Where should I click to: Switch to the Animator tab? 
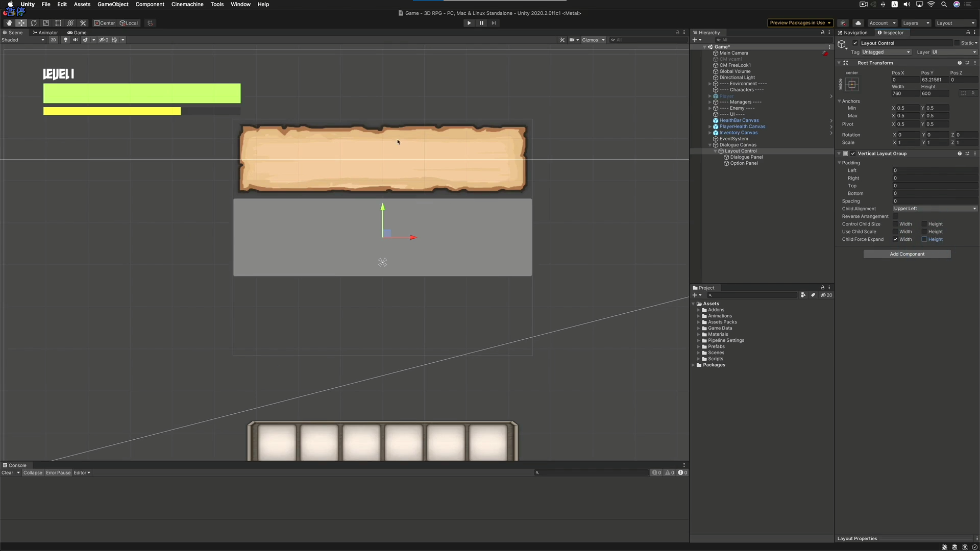point(45,32)
